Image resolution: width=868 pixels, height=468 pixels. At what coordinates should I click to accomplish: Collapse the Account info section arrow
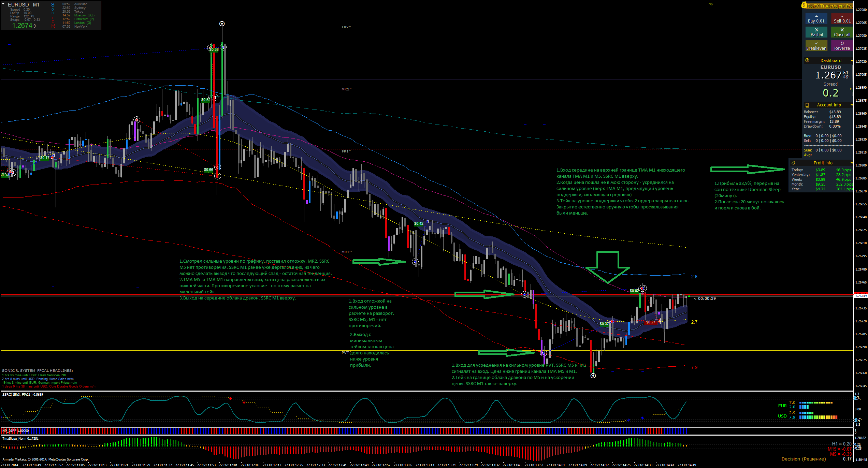point(852,105)
